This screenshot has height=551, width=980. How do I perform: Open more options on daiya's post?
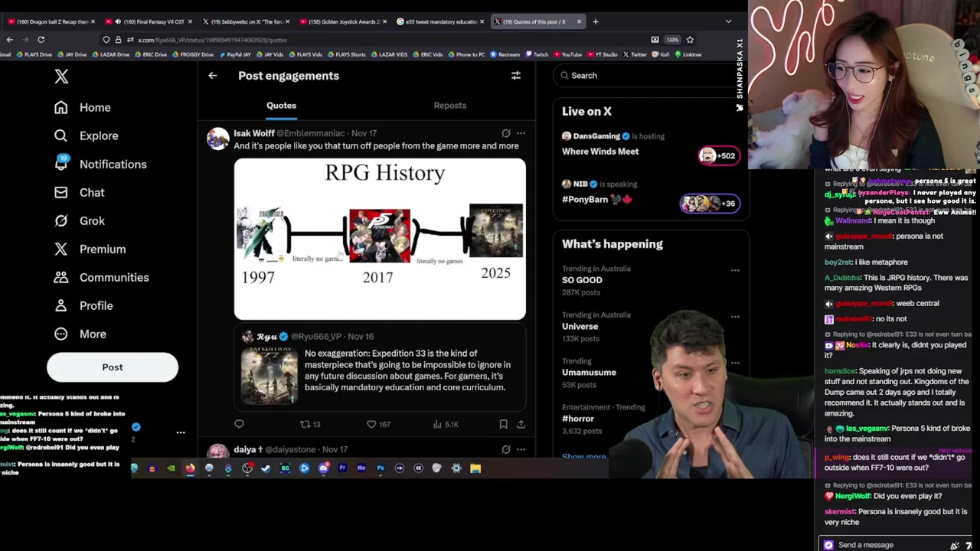click(x=521, y=449)
